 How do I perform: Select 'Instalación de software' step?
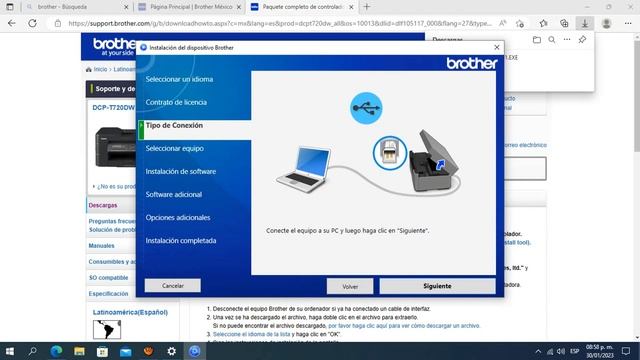(x=181, y=171)
